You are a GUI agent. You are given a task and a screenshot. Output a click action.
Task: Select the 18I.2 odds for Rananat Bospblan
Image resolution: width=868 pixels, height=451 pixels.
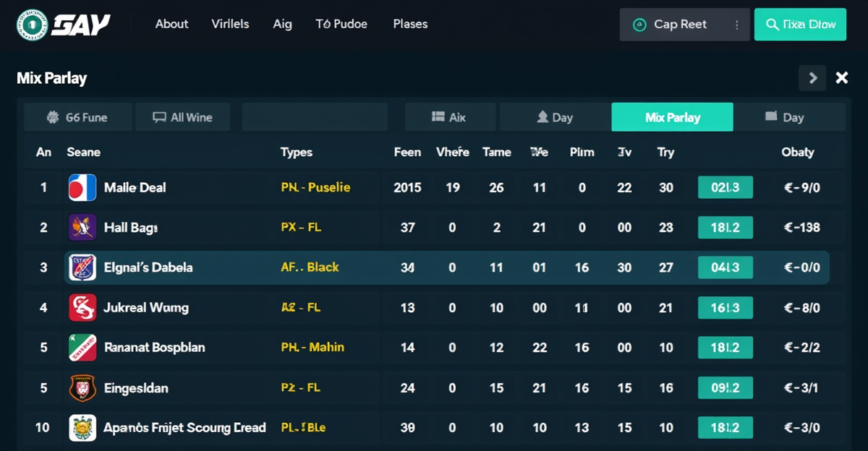coord(726,348)
